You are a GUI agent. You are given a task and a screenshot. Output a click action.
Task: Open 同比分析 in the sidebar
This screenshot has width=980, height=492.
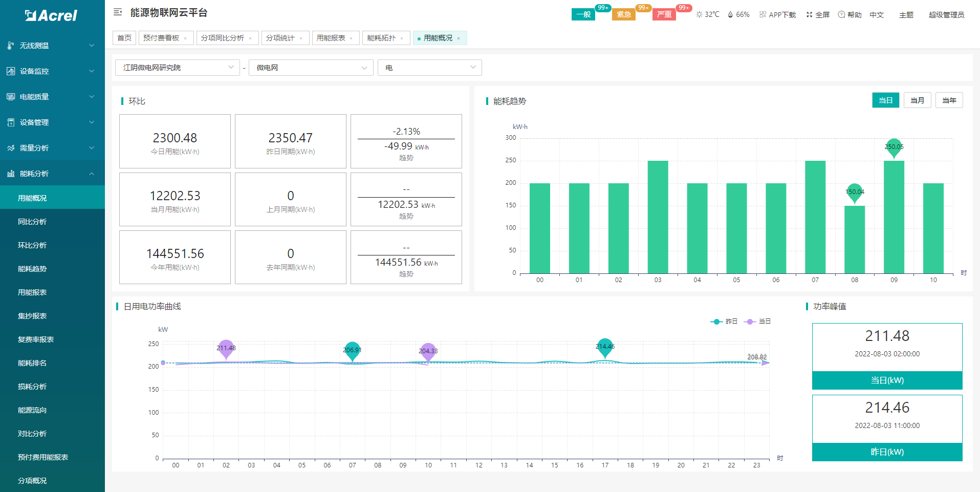click(32, 222)
